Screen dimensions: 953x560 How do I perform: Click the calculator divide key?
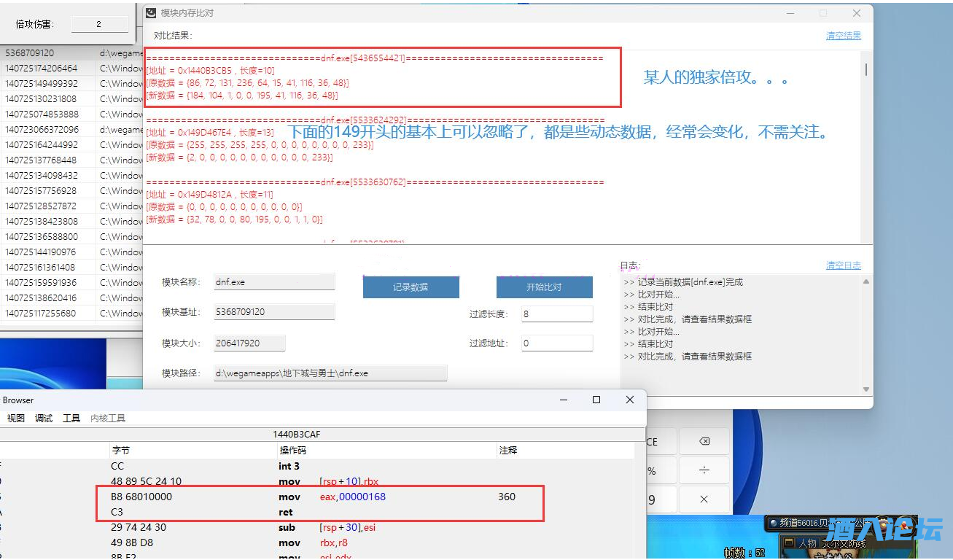[x=704, y=470]
